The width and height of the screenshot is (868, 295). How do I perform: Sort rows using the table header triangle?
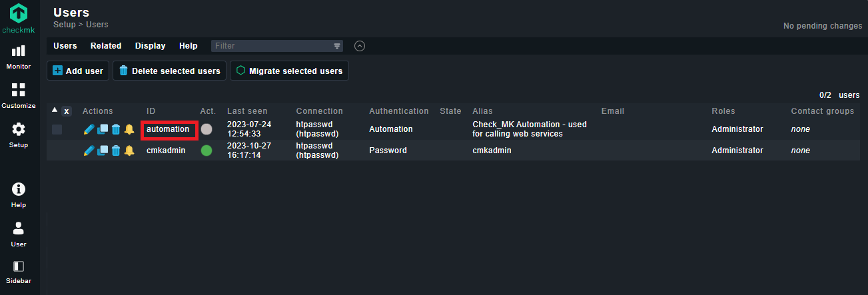55,110
